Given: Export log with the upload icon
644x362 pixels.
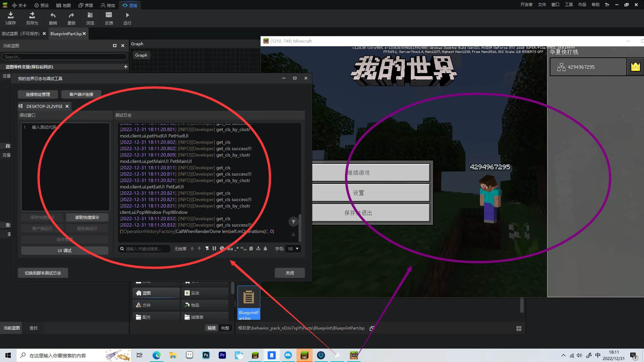Looking at the screenshot, I should (x=258, y=249).
